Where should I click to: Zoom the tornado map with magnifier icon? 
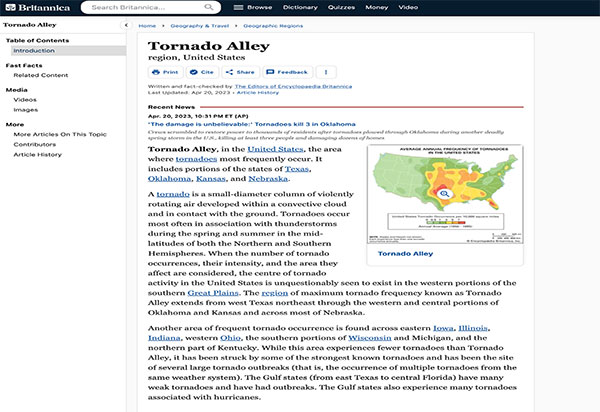(x=444, y=194)
